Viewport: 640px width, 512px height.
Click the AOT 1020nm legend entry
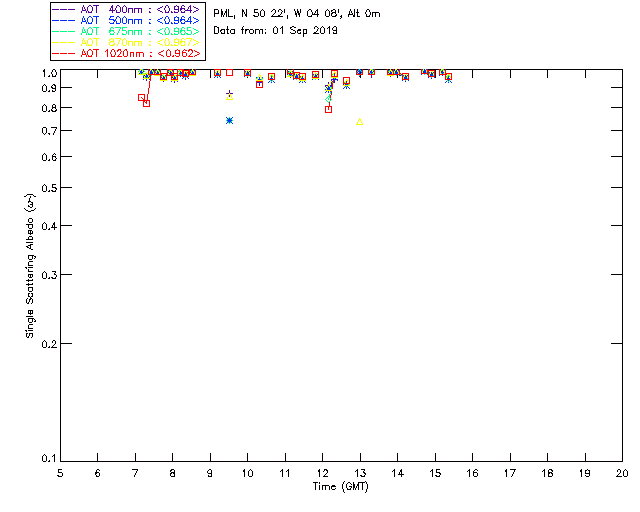click(x=127, y=53)
